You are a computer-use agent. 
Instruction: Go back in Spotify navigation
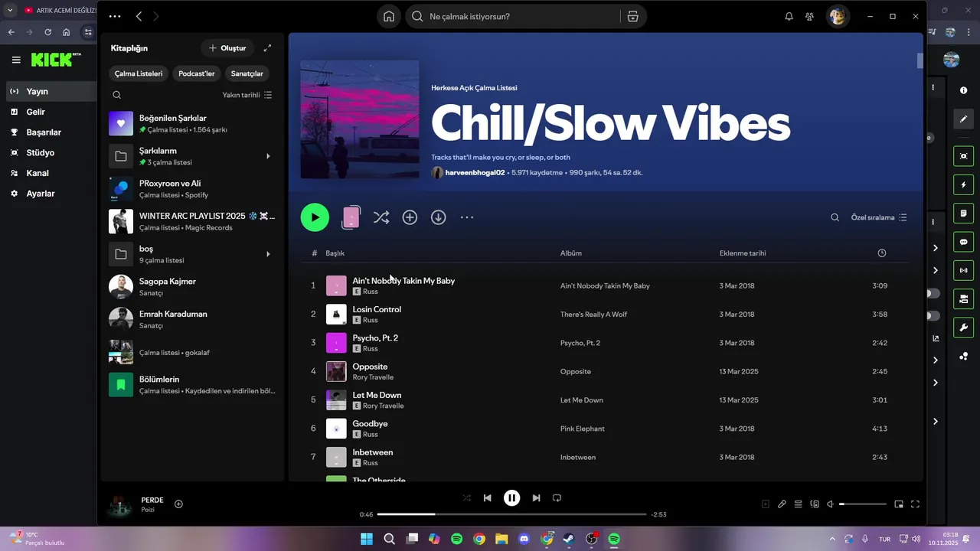(139, 16)
